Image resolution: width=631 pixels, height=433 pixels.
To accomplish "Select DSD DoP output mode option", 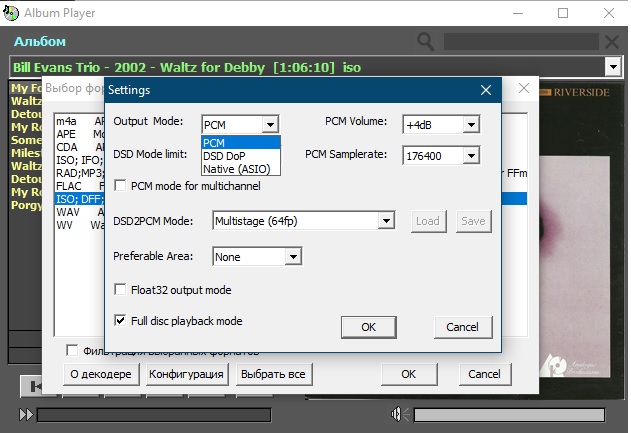I will 241,156.
